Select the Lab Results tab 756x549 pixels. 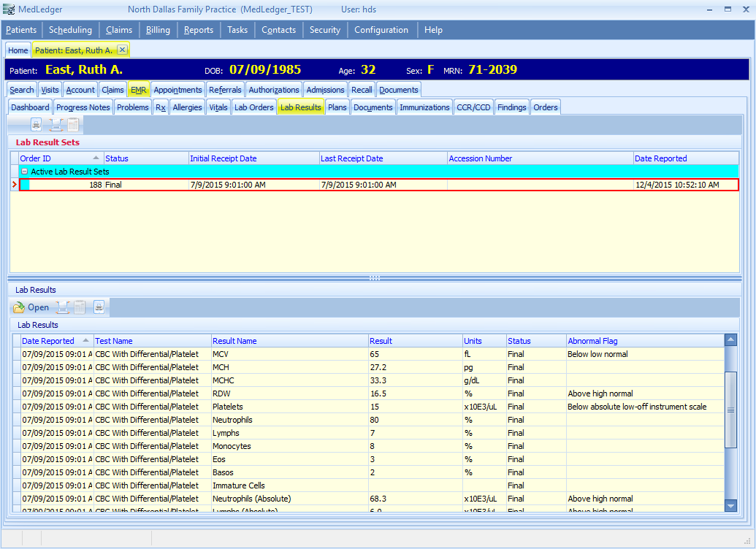301,107
